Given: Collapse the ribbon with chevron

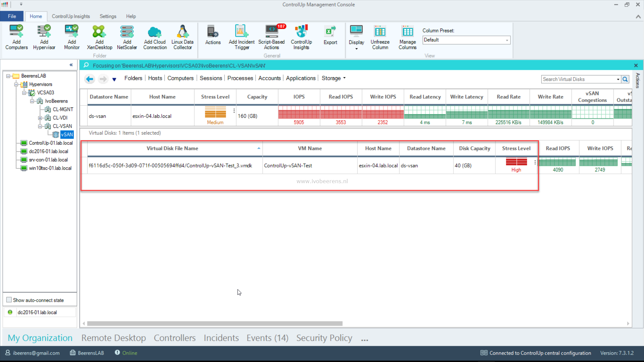Looking at the screenshot, I should pos(638,16).
